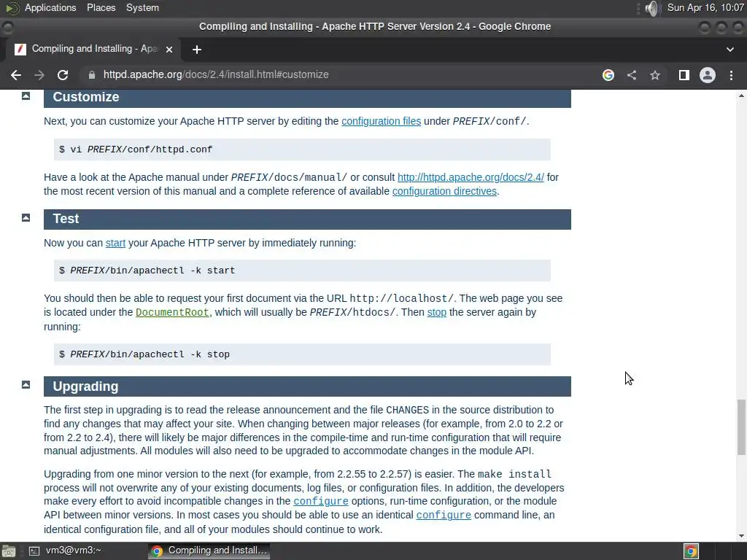Click the volume speaker icon

[x=651, y=8]
